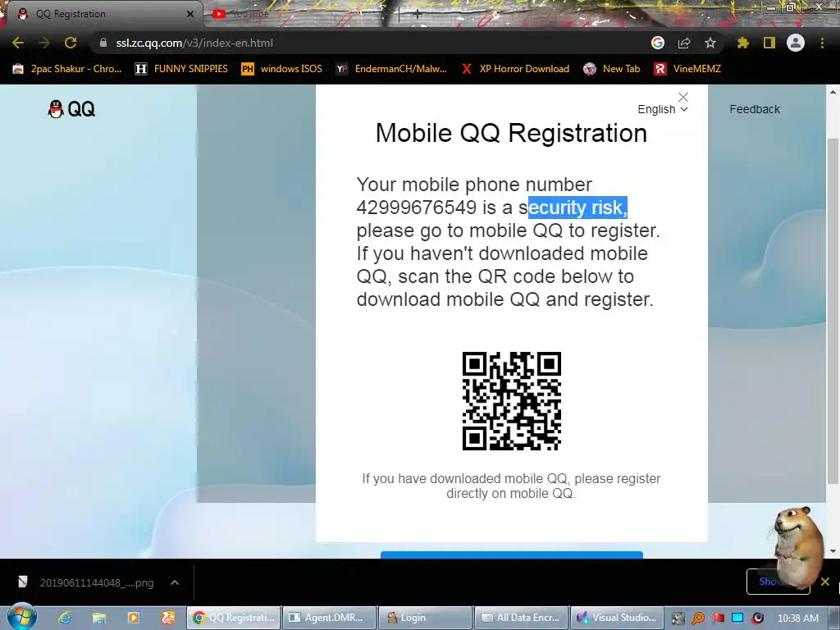Click the QR code image
The height and width of the screenshot is (630, 840).
click(512, 400)
